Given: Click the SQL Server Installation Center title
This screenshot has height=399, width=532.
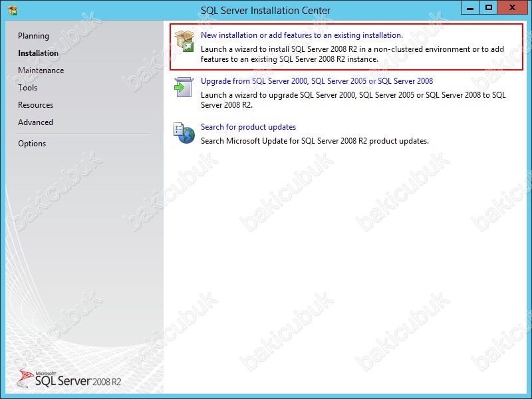Looking at the screenshot, I should (x=265, y=11).
